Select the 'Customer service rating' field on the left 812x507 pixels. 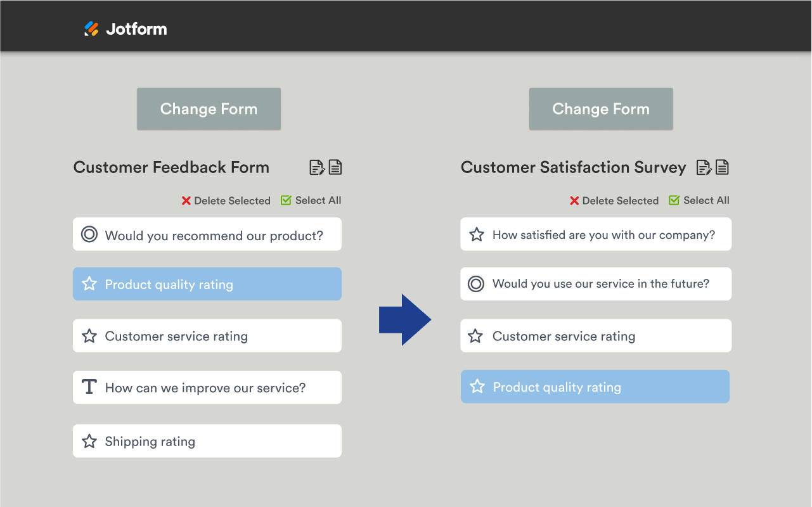pos(207,335)
